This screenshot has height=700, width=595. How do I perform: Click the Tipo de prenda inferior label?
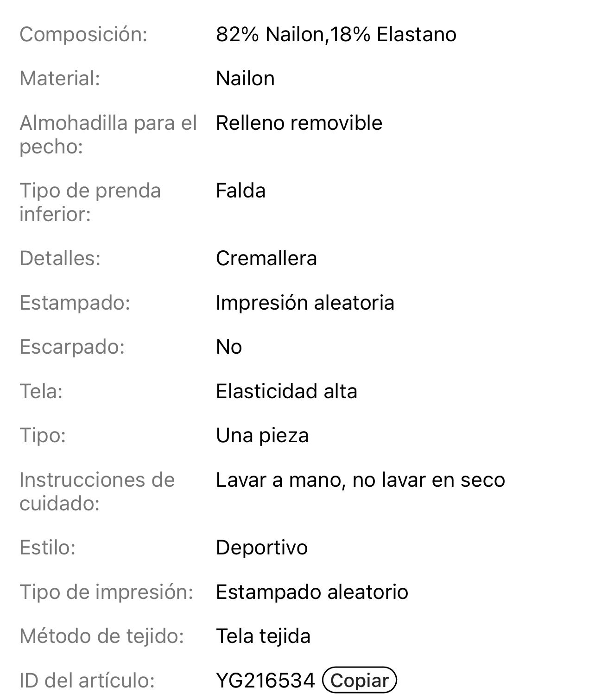click(x=90, y=202)
